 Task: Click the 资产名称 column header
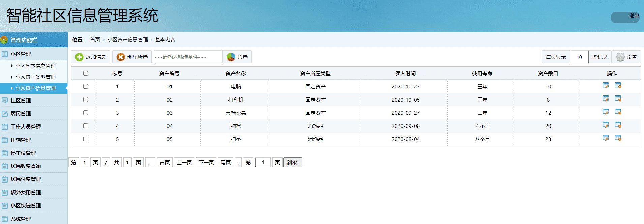click(236, 73)
